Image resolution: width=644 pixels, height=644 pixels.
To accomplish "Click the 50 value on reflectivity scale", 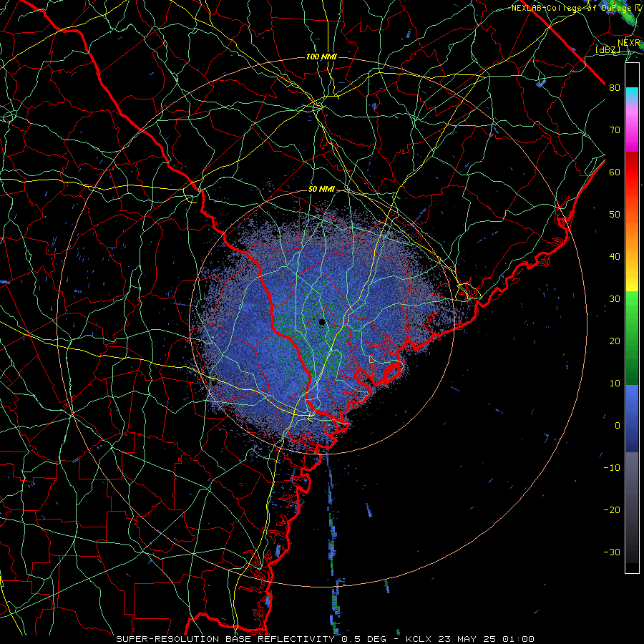I will (615, 215).
